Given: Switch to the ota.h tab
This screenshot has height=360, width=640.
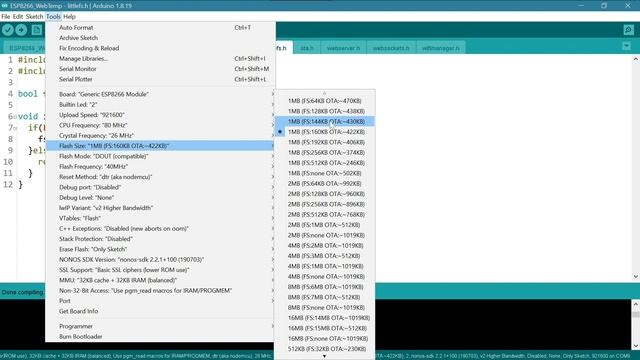Looking at the screenshot, I should click(307, 48).
